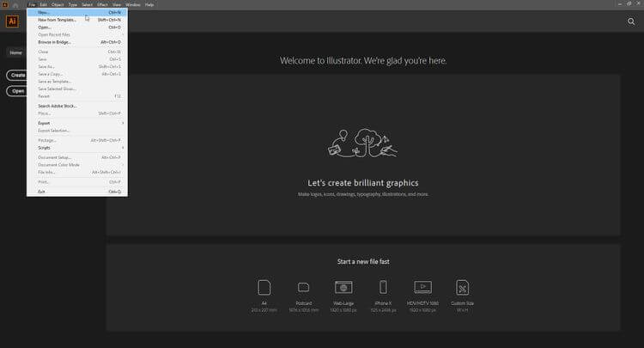Choose the Postcard preset icon
The width and height of the screenshot is (644, 348).
(x=303, y=287)
